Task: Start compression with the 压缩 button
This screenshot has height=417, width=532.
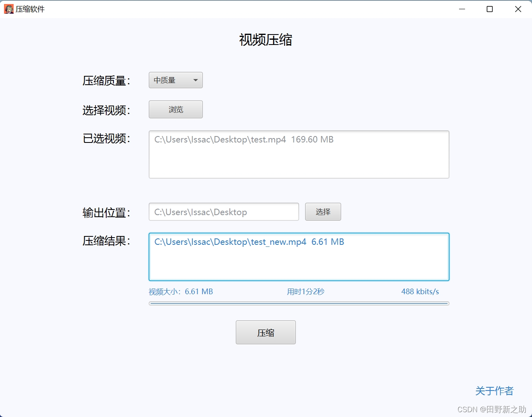Action: (x=266, y=332)
